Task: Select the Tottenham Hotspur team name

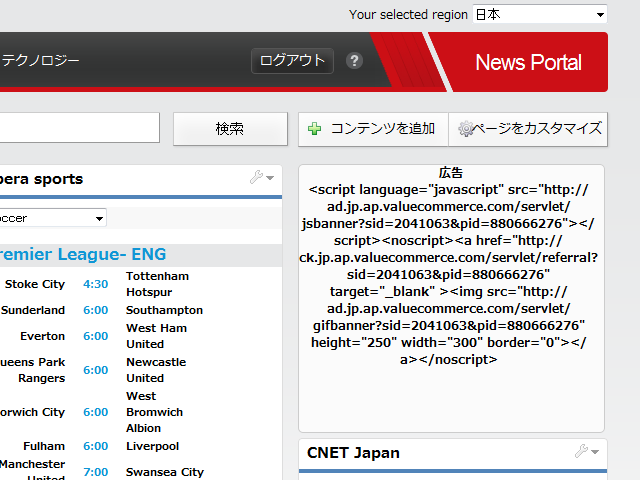Action: [157, 284]
